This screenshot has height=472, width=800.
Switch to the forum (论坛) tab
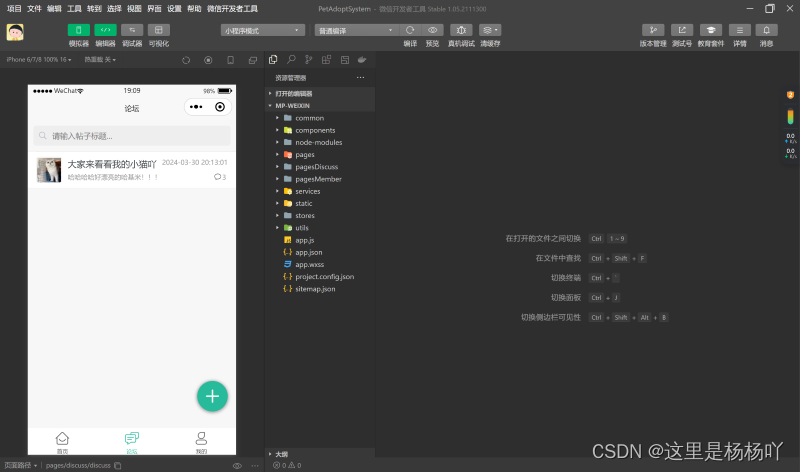pyautogui.click(x=132, y=442)
